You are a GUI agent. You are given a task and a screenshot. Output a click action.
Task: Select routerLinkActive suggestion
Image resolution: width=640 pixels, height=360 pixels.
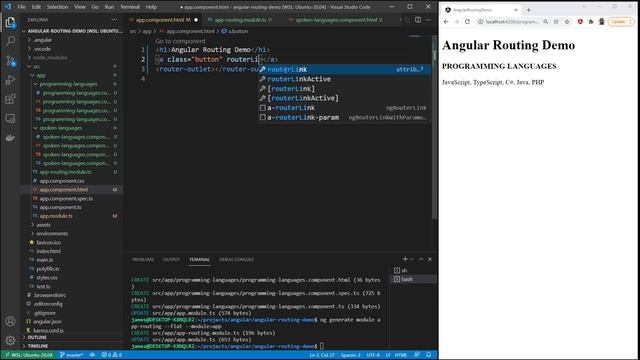coord(344,79)
